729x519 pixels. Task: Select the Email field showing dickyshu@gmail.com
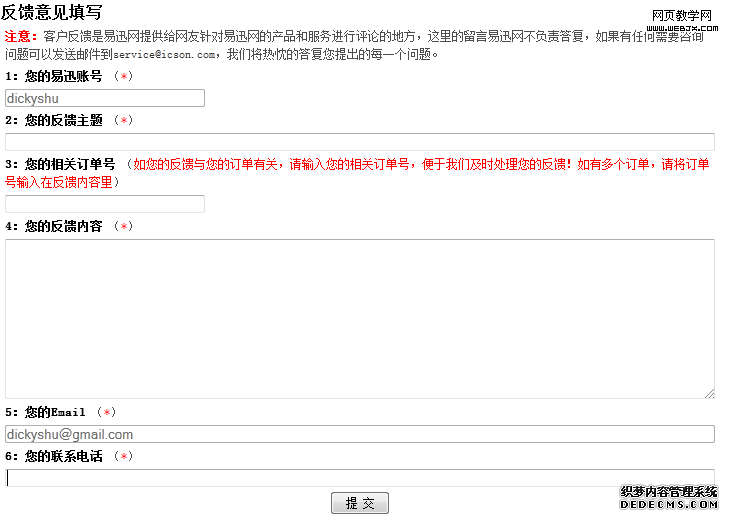point(360,434)
